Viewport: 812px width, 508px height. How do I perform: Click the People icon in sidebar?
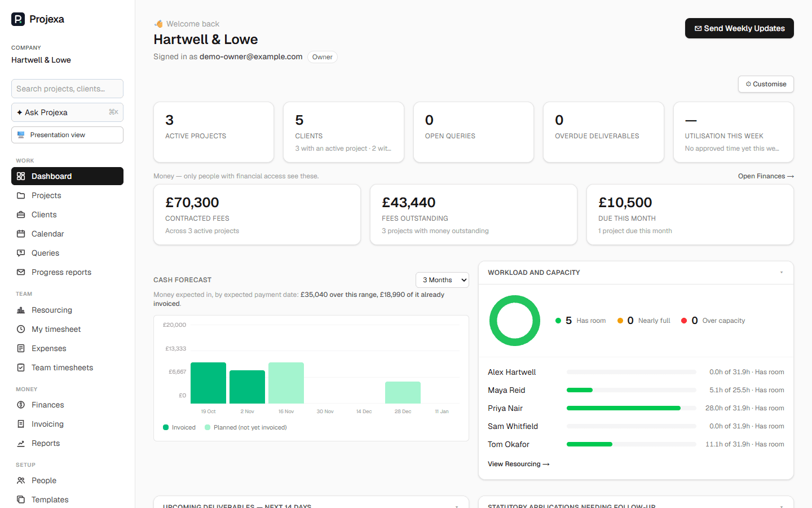pyautogui.click(x=21, y=480)
